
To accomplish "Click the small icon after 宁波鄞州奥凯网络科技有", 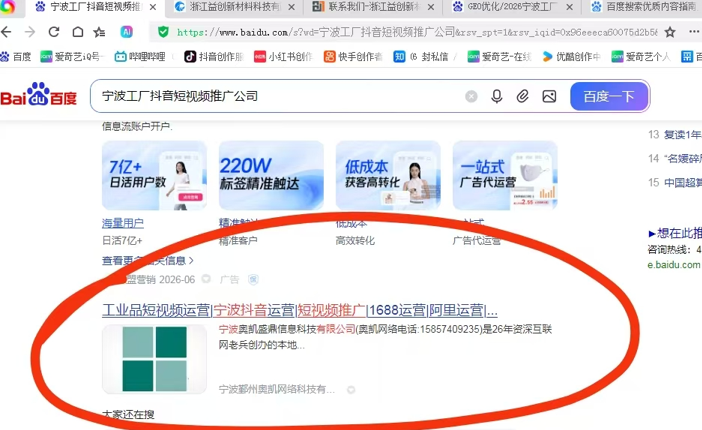I will coord(351,390).
